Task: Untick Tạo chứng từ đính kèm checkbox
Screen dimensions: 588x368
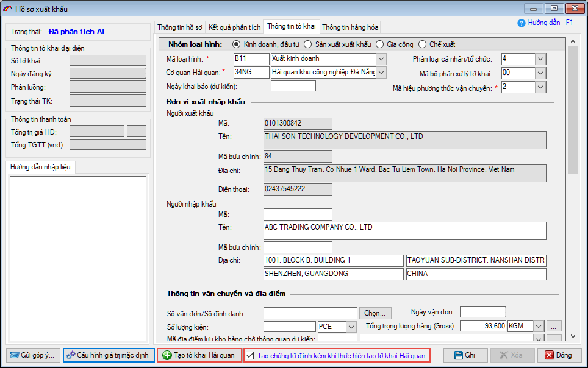Action: 249,355
